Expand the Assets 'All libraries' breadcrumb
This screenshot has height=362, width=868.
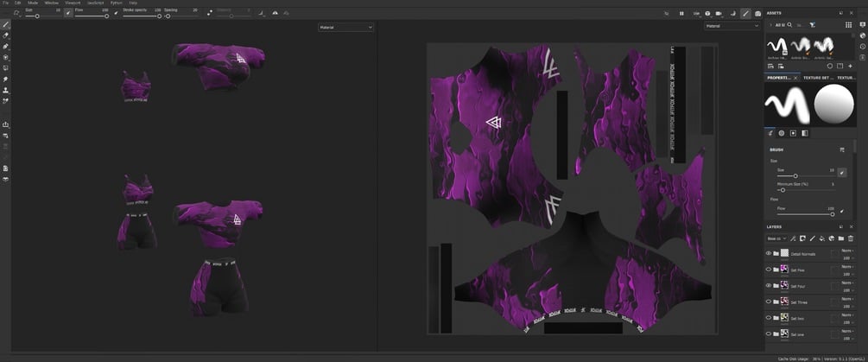point(770,25)
